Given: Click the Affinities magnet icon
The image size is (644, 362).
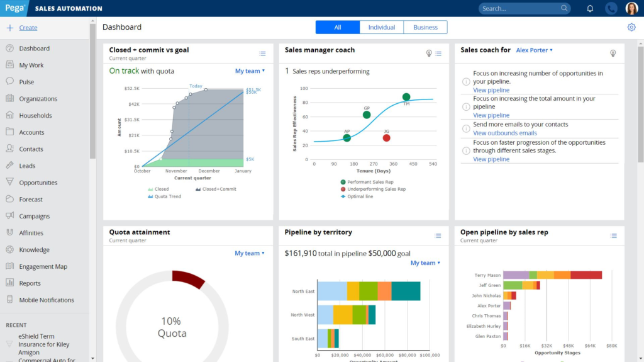Looking at the screenshot, I should (x=10, y=232).
